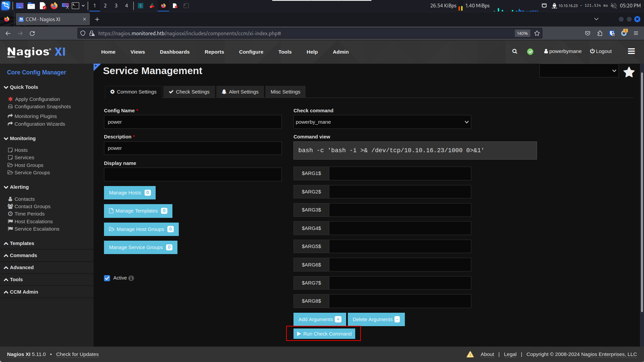
Task: Click Manage Hosts button
Action: point(130,193)
